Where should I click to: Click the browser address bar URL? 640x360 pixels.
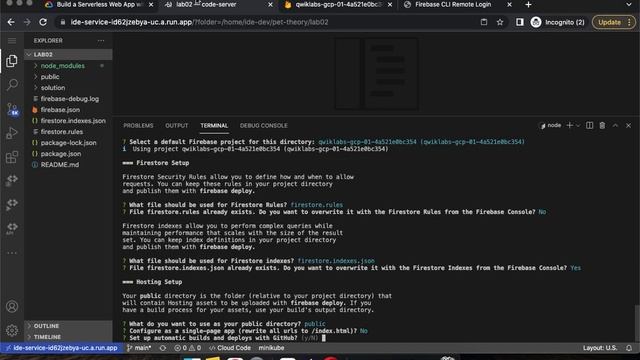(x=199, y=22)
